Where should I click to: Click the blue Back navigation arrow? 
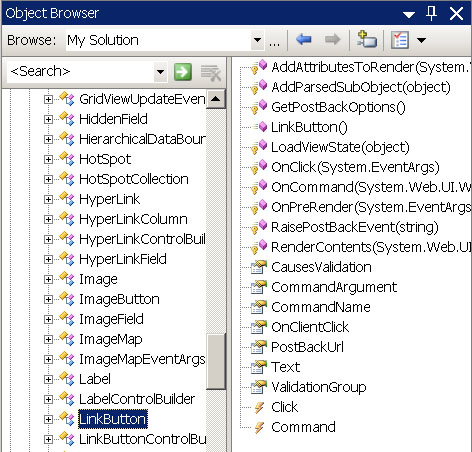(303, 40)
